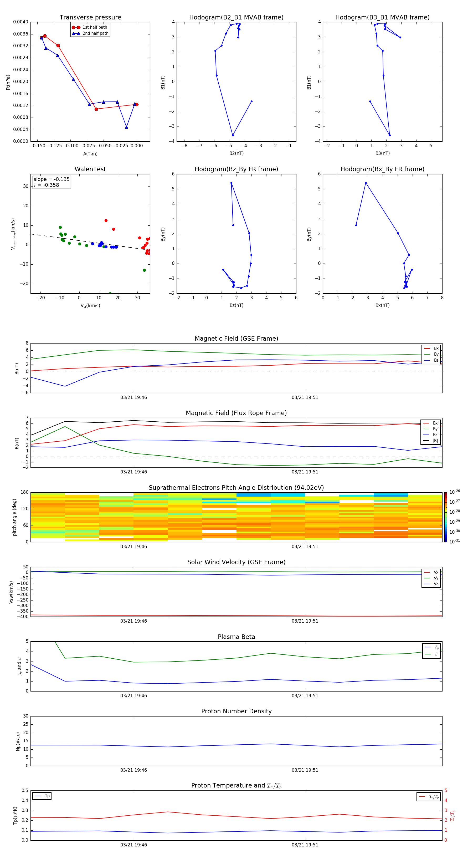Click "03/21 19:51" tick under the Plasma Beta panel

click(305, 696)
